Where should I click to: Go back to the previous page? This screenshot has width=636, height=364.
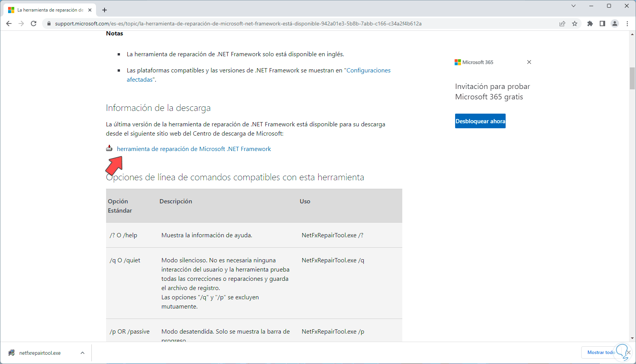point(9,23)
